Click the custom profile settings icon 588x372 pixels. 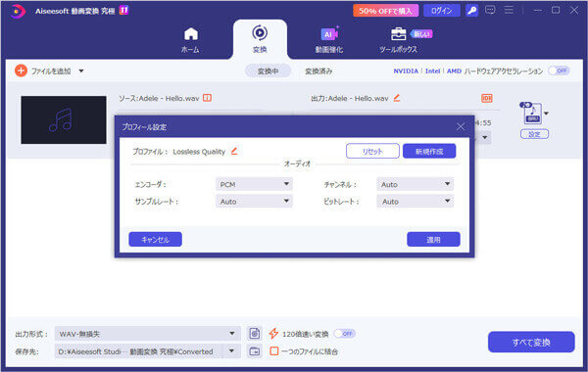point(255,334)
